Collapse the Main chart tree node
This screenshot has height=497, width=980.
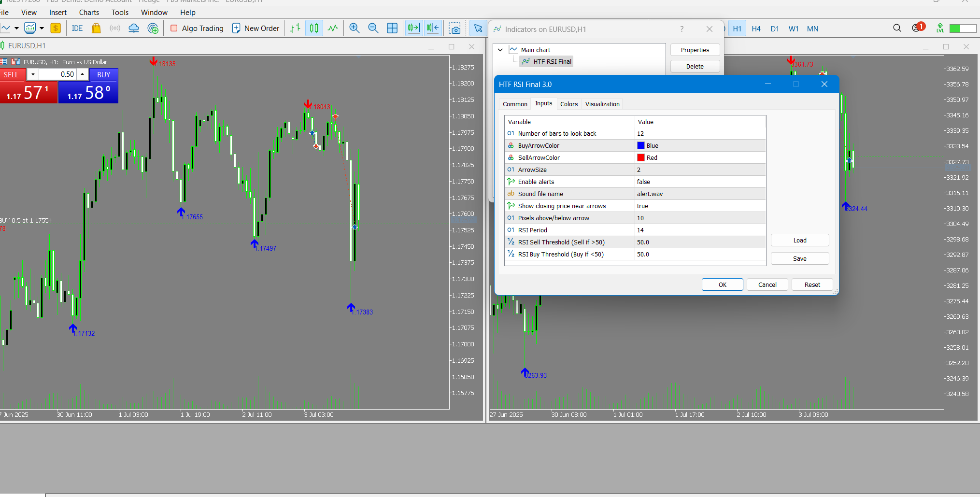point(500,50)
